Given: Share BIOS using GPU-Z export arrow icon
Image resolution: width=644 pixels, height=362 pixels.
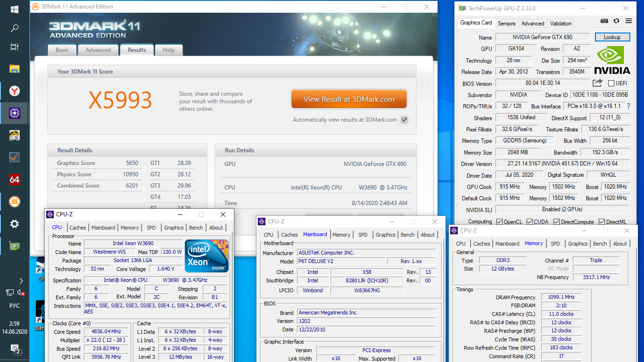Looking at the screenshot, I should 597,83.
